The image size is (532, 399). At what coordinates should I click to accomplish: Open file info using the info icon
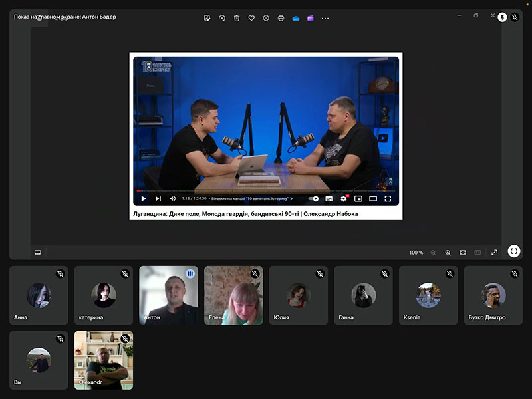266,18
